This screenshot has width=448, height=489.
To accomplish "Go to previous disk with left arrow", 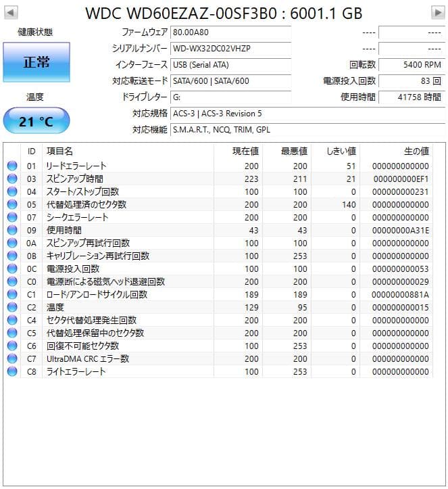I will (x=11, y=12).
